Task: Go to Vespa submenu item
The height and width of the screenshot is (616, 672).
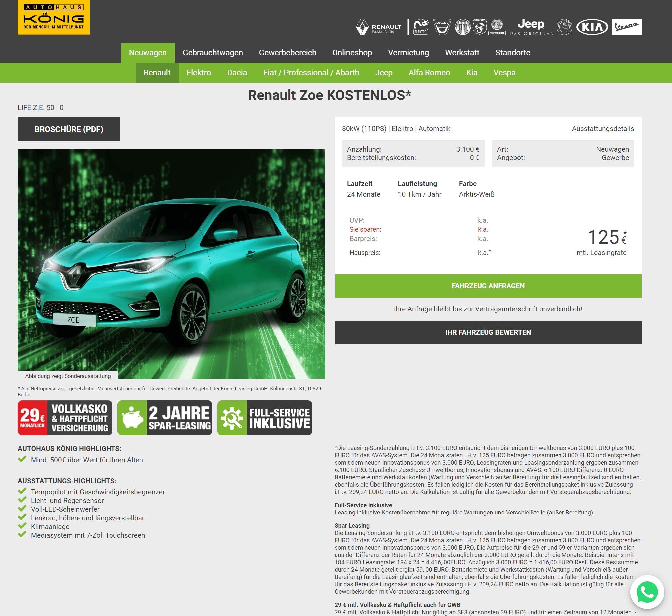Action: pyautogui.click(x=504, y=73)
